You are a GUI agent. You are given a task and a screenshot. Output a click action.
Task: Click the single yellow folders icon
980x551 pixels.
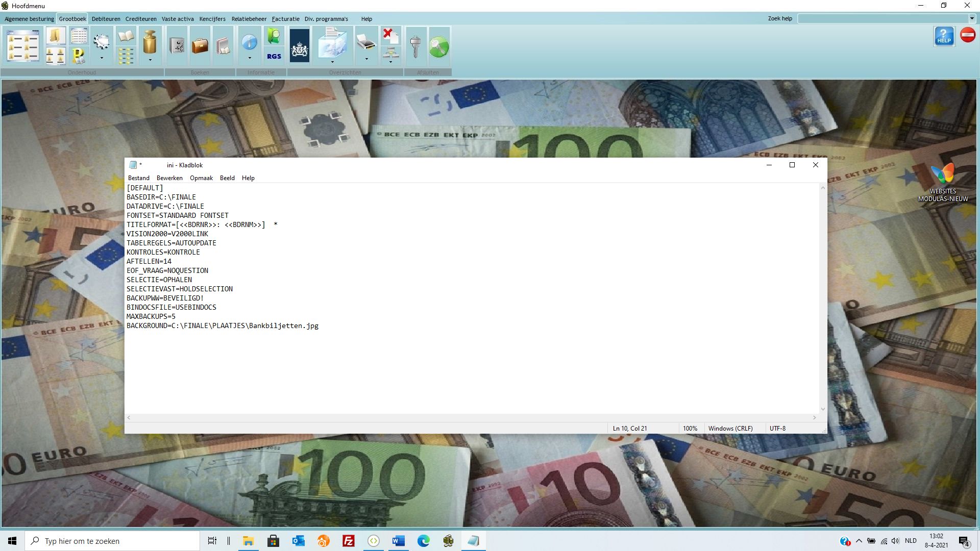pyautogui.click(x=56, y=36)
